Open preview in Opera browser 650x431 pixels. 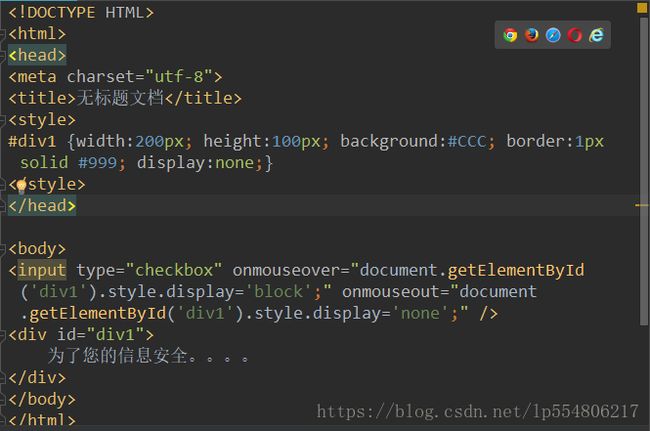click(x=575, y=35)
